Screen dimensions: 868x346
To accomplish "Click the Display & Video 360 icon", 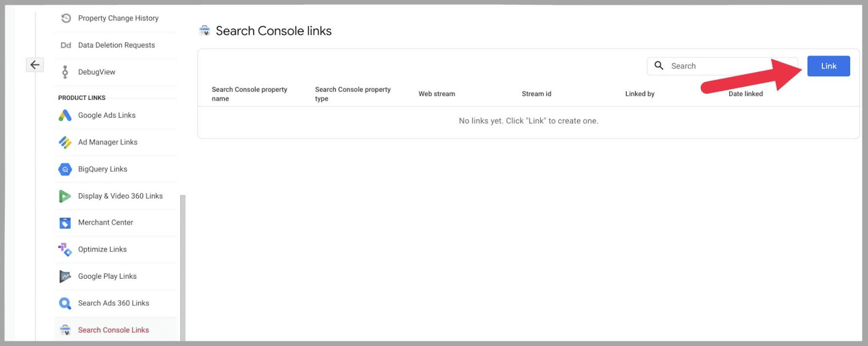I will pos(65,196).
